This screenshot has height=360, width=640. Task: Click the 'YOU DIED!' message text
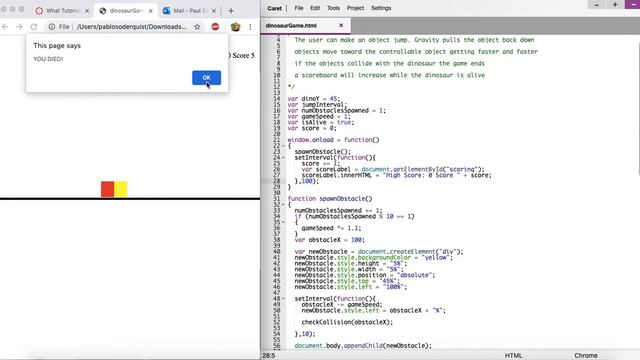48,59
